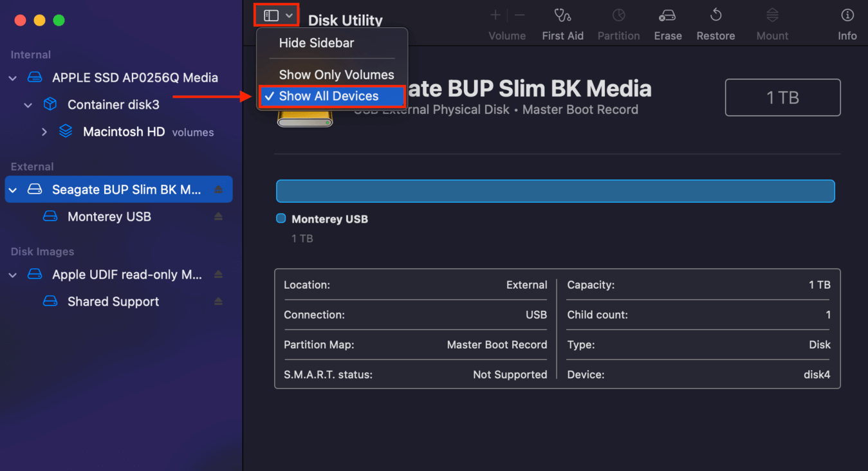
Task: Click the remove volume minus icon
Action: tap(520, 15)
